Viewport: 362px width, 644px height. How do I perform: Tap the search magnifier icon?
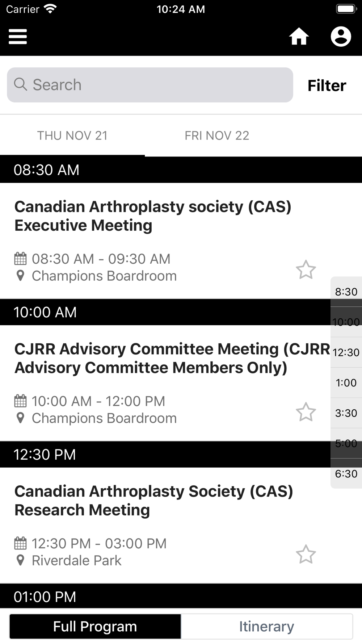(x=21, y=84)
